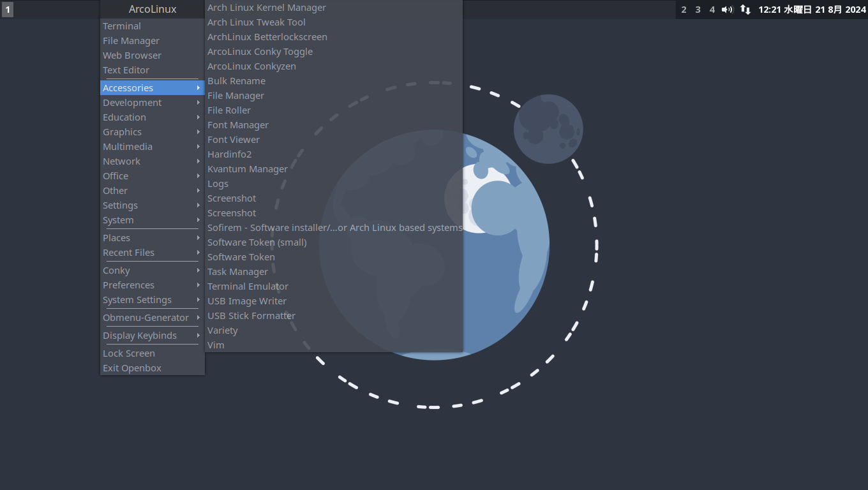Click the network up/down arrows tray icon
This screenshot has height=490, width=868.
click(x=745, y=10)
